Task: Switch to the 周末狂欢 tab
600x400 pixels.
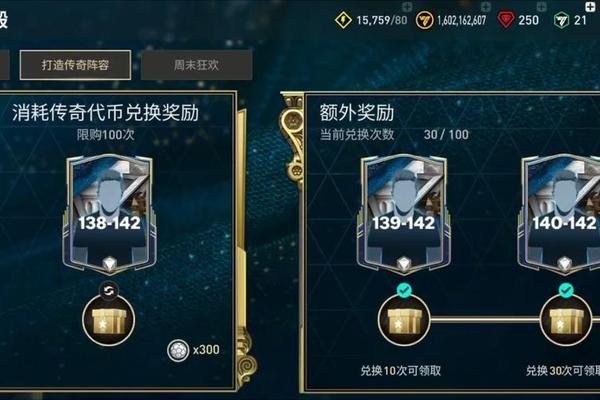Action: (x=196, y=65)
